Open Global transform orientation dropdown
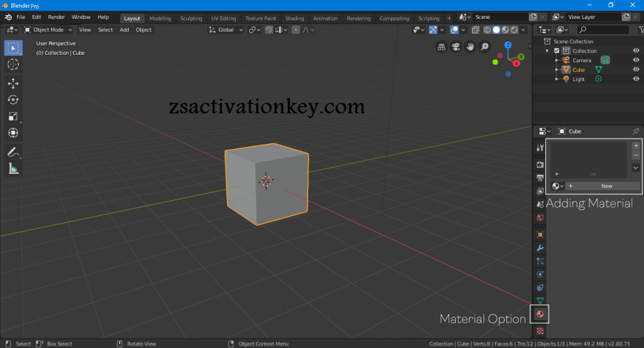The image size is (644, 348). [226, 30]
